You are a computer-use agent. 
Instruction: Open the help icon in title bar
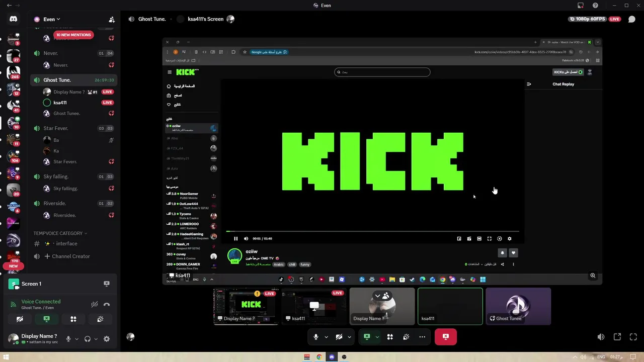coord(595,6)
